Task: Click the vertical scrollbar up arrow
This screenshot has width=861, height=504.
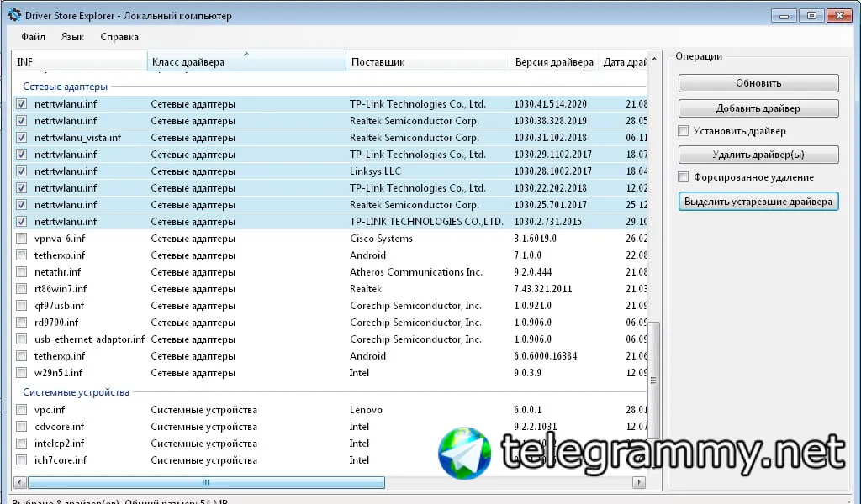Action: pos(654,59)
